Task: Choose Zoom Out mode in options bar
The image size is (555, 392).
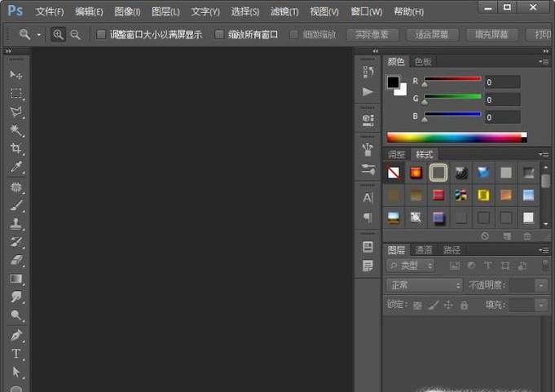Action: point(75,34)
